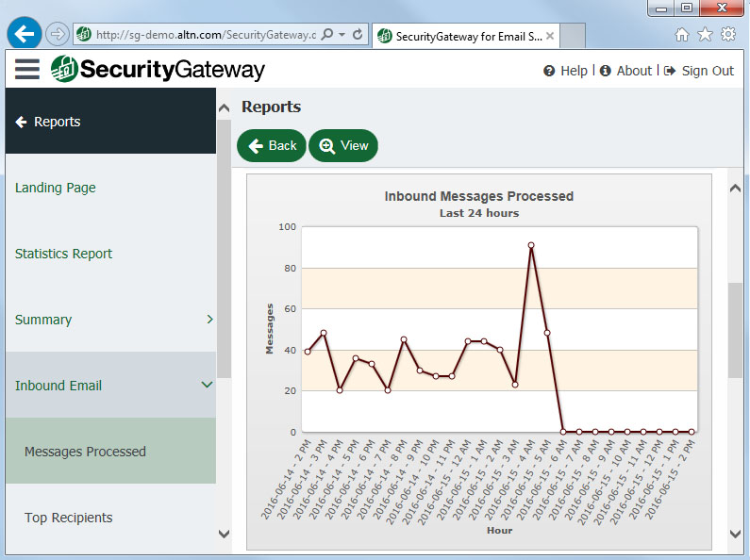Open the browser home page icon
This screenshot has width=750, height=560.
[x=681, y=34]
